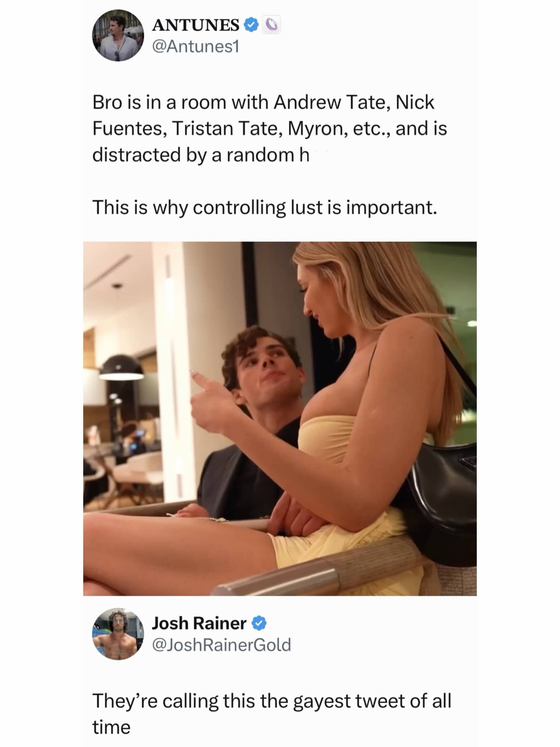This screenshot has width=560, height=747.
Task: Open the ANTUNES profile picture
Action: pos(118,35)
